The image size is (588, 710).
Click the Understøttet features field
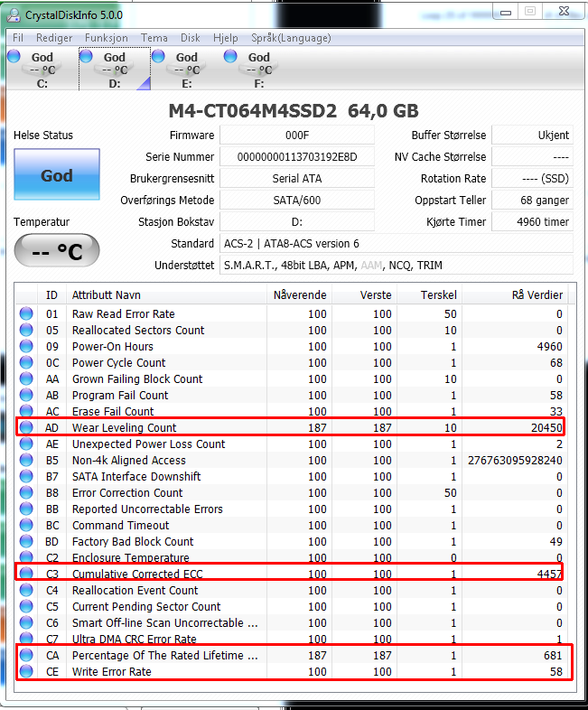[x=397, y=266]
